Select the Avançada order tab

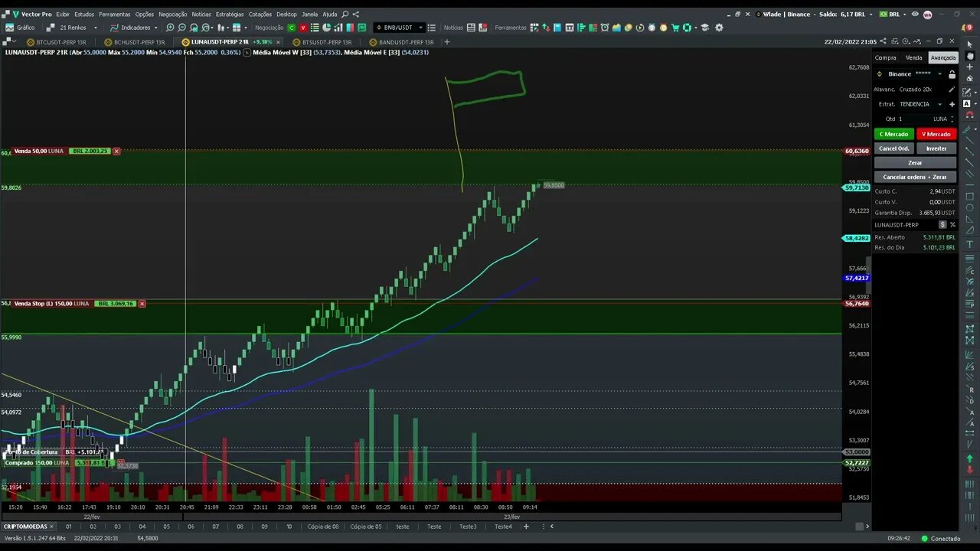942,57
